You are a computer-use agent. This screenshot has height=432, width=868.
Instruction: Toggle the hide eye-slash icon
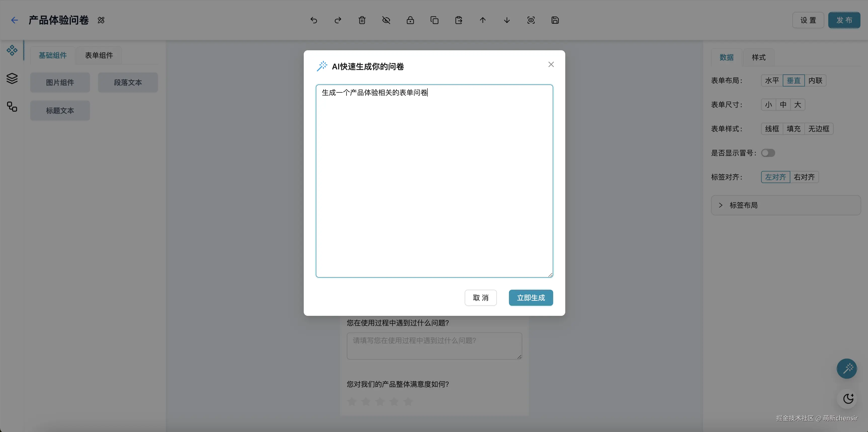pyautogui.click(x=386, y=20)
